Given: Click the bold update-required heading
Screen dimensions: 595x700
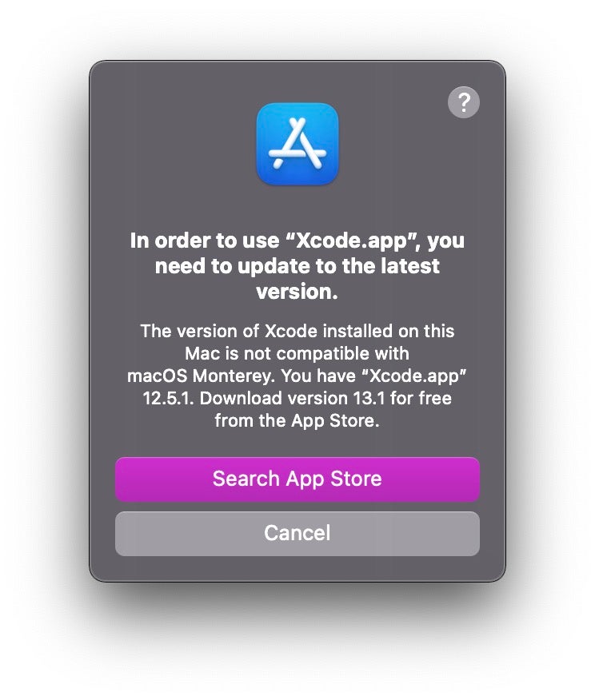Looking at the screenshot, I should click(297, 266).
